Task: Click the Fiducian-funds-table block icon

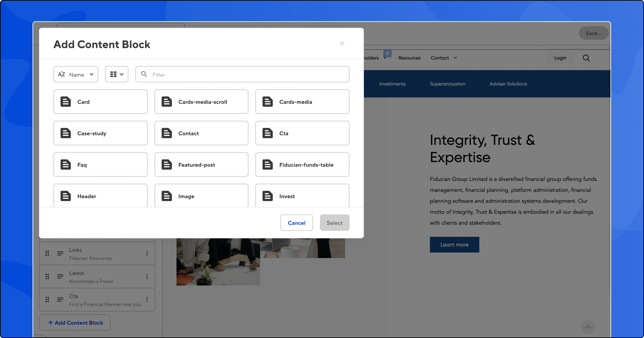Action: tap(267, 165)
